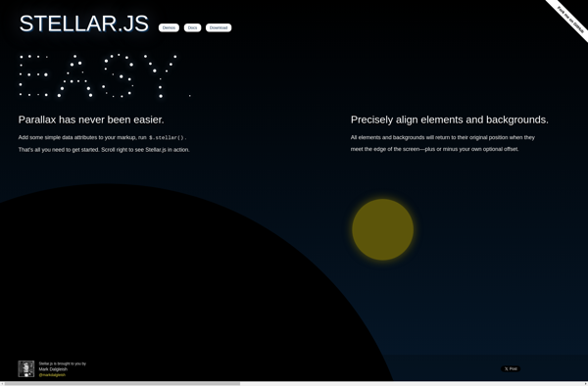Click the 'Mark Dalgleish' name text
The width and height of the screenshot is (588, 386).
coord(53,369)
